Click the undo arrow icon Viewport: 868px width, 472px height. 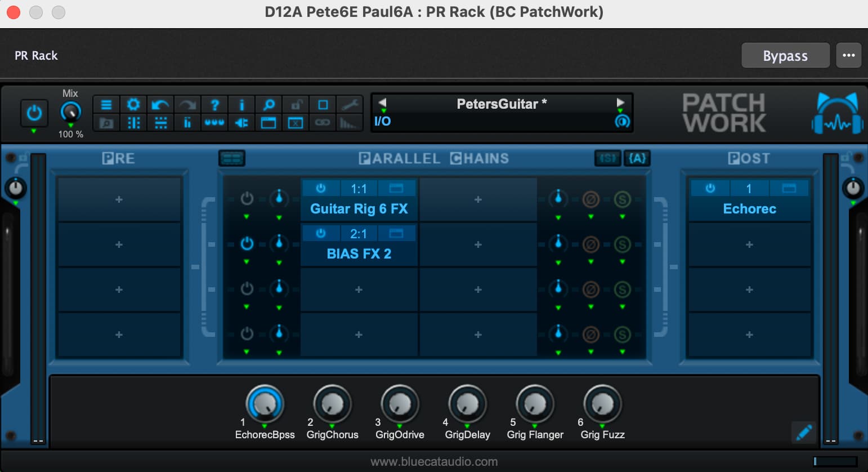tap(160, 105)
